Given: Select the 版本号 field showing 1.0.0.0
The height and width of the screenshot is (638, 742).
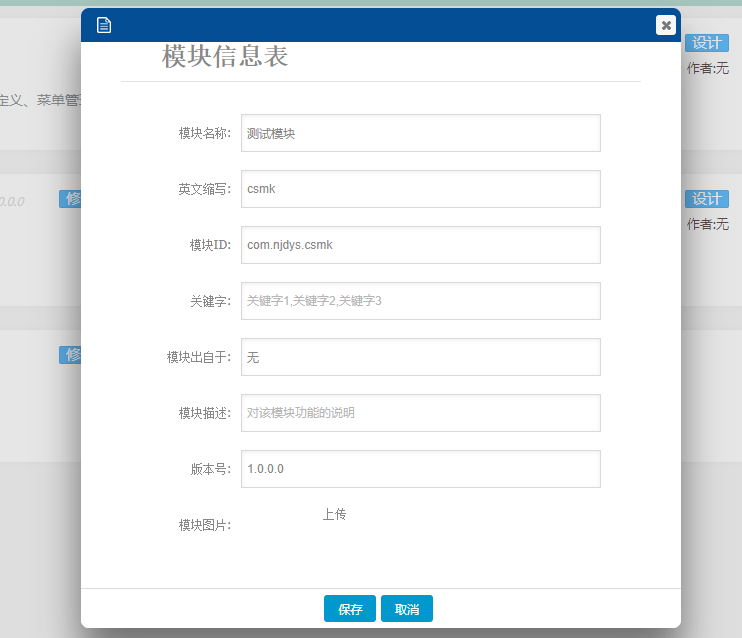Looking at the screenshot, I should 420,469.
